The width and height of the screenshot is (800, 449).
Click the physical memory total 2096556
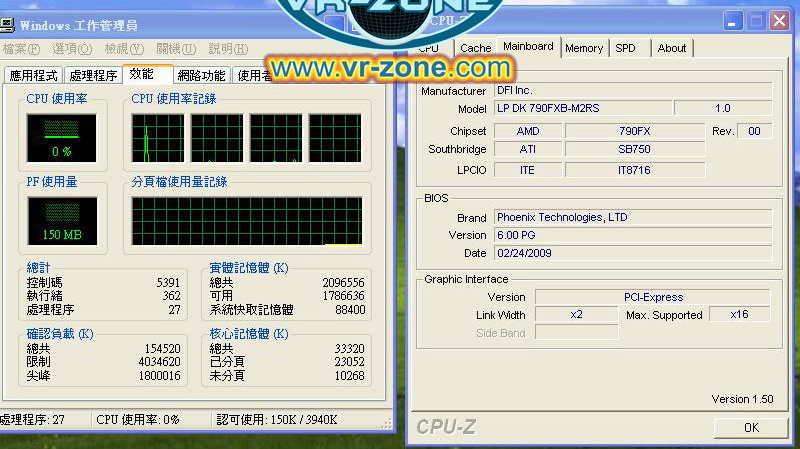point(343,283)
